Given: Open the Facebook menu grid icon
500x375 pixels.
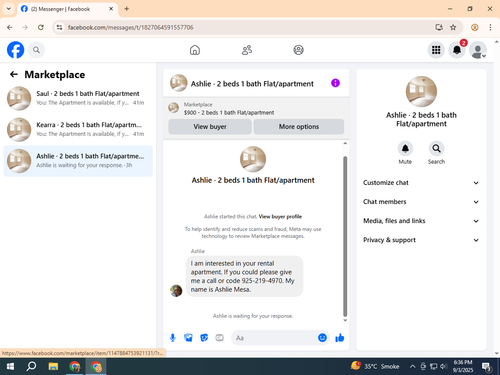Looking at the screenshot, I should [x=436, y=50].
